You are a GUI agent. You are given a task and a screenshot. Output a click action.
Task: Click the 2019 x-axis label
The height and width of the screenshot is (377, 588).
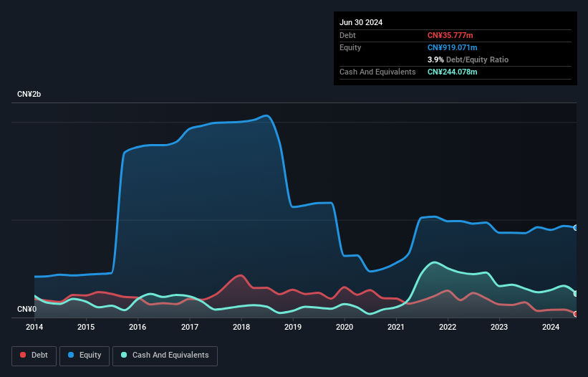point(293,327)
